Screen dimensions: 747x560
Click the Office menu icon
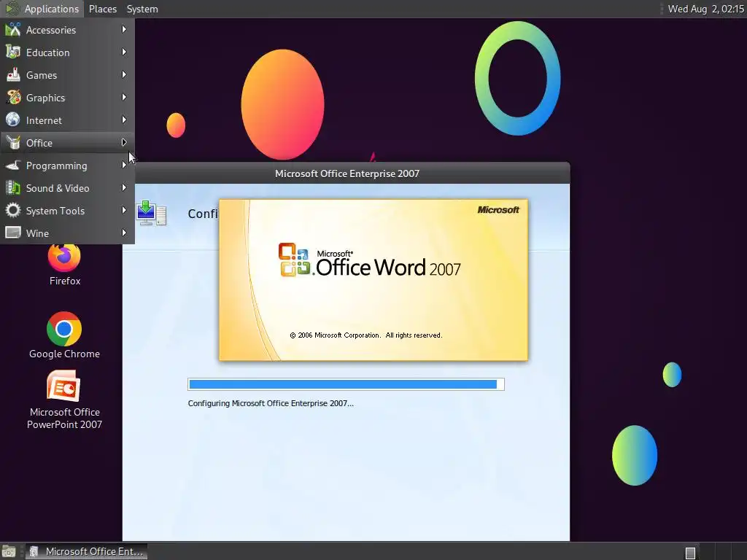tap(13, 143)
